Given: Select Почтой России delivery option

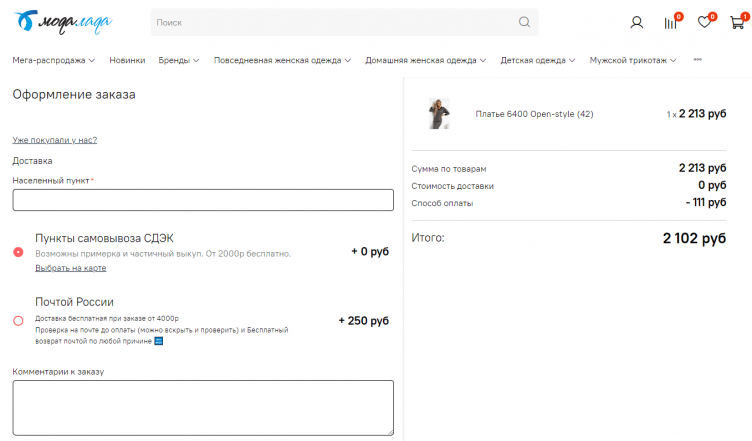Looking at the screenshot, I should click(18, 321).
